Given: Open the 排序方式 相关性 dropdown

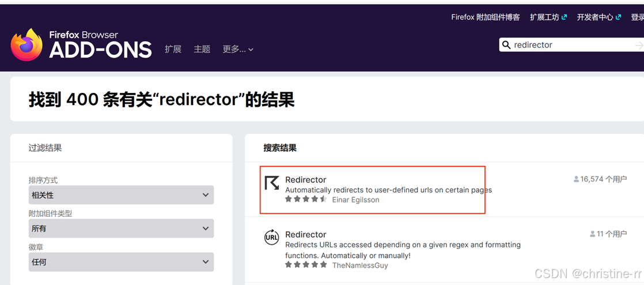Looking at the screenshot, I should [x=121, y=195].
